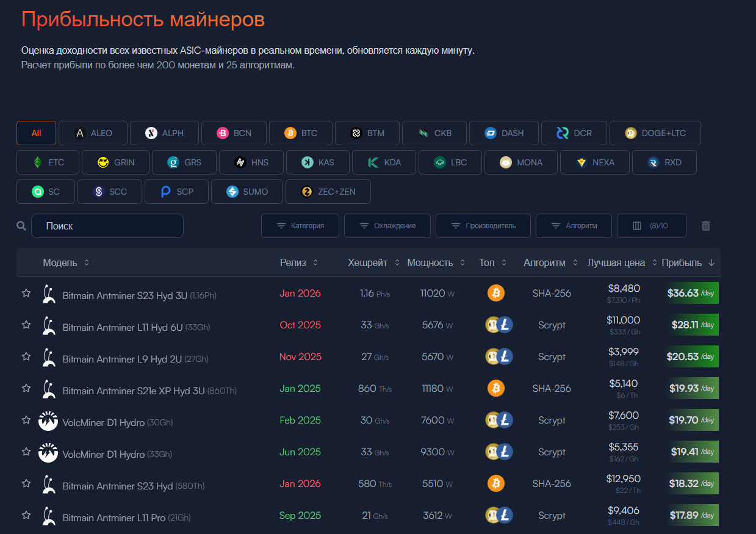Click the DOGE+LTC coin icon in the L9 Hyd 2U row

tap(499, 357)
